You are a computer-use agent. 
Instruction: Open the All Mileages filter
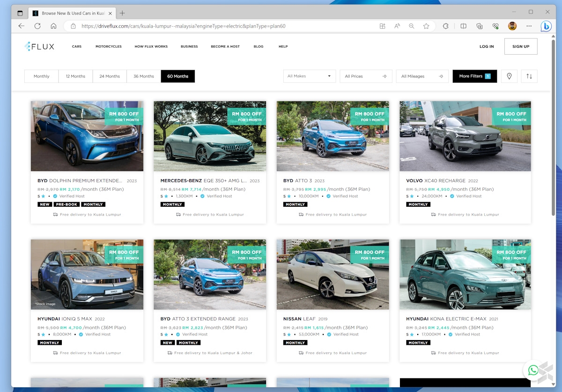point(422,76)
